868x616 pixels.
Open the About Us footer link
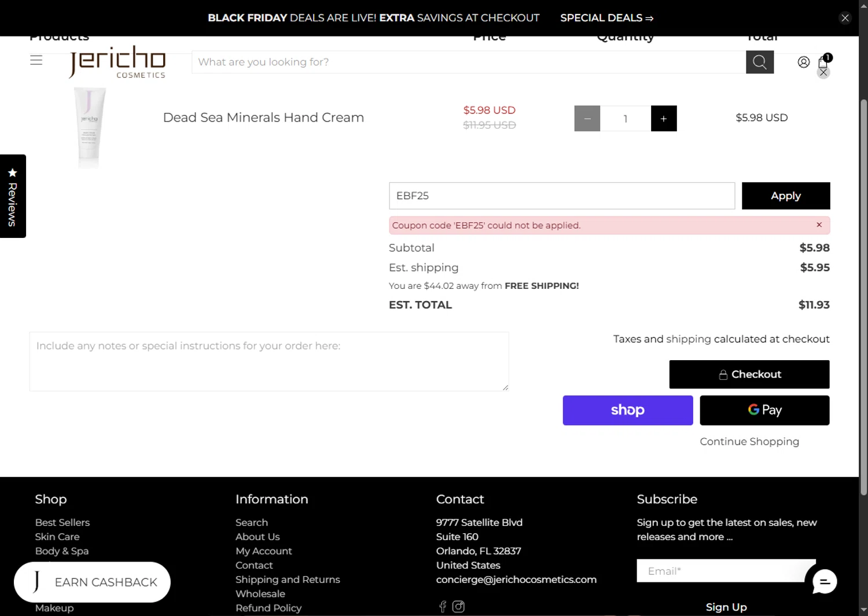[x=258, y=537]
